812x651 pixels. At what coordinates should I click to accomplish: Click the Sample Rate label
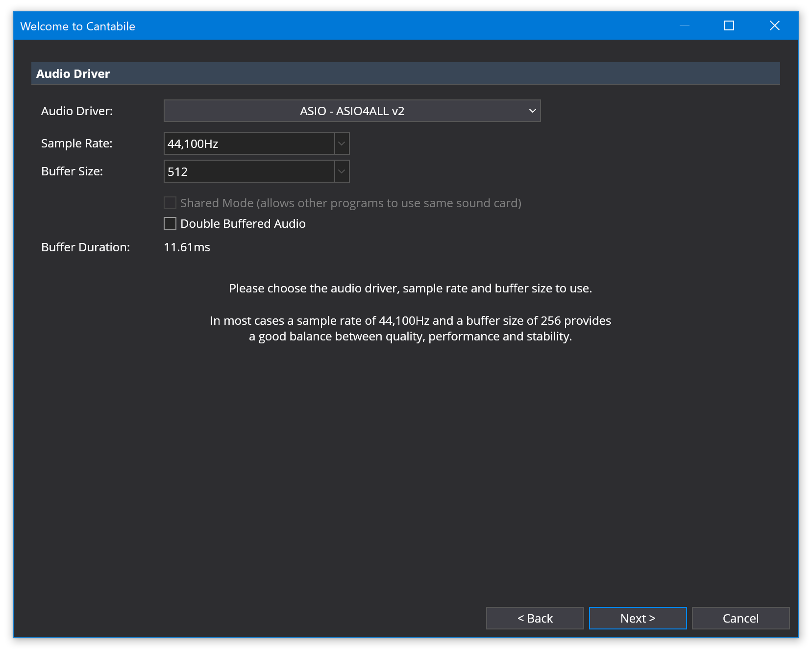click(x=77, y=144)
